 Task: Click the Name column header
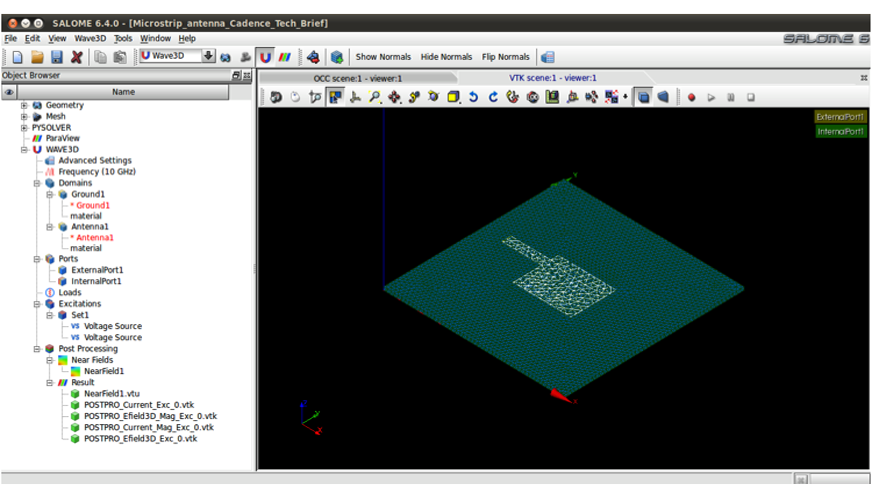[123, 92]
